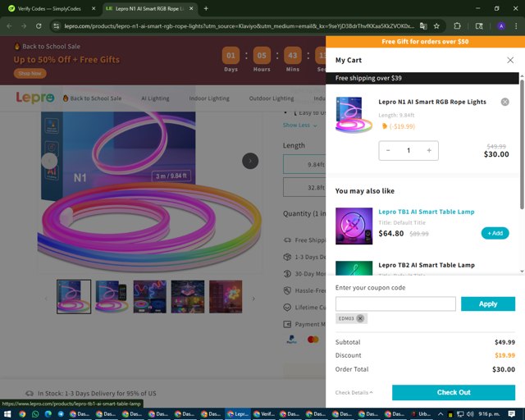Viewport: 525px width, 420px height.
Task: Close the Lepro N1 browser tab
Action: pyautogui.click(x=191, y=9)
